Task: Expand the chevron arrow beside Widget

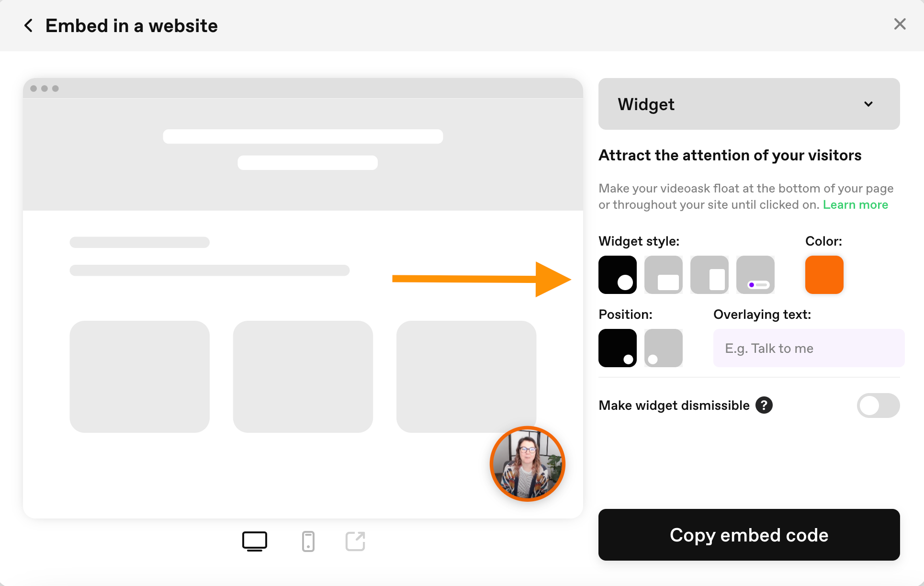Action: coord(868,104)
